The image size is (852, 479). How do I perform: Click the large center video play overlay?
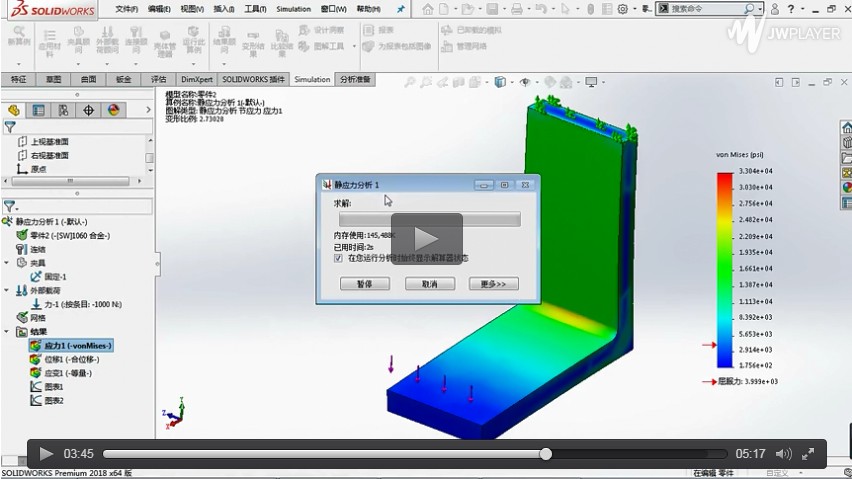pyautogui.click(x=427, y=239)
